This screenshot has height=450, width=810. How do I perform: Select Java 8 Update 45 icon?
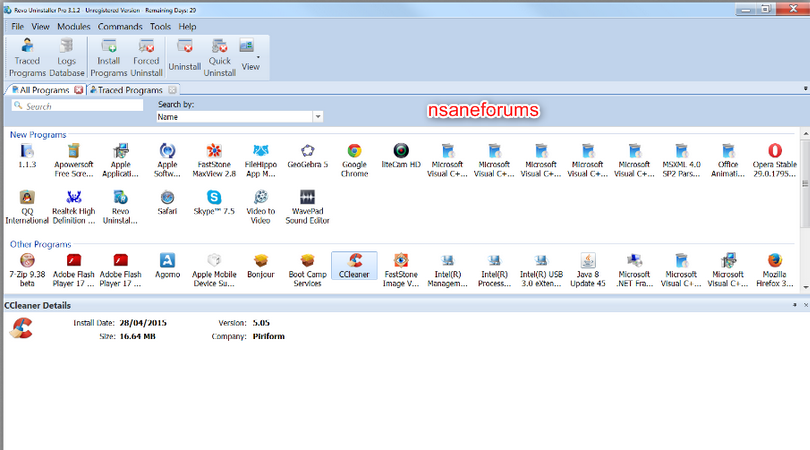(x=588, y=270)
